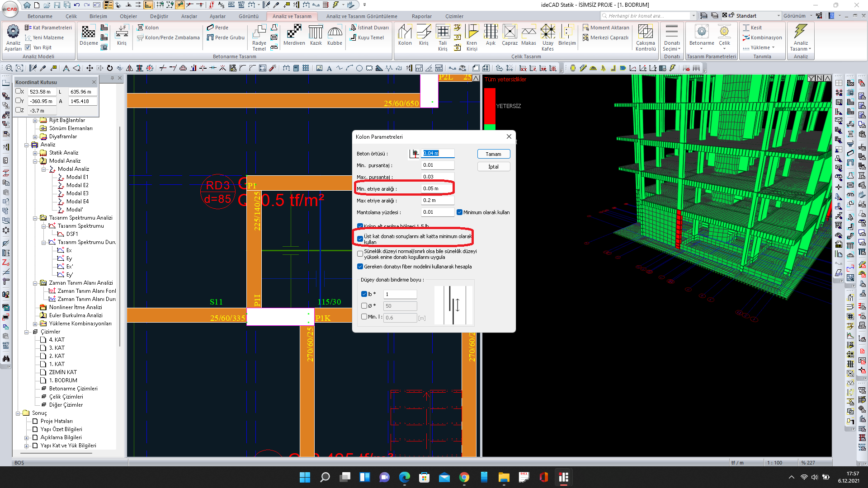The width and height of the screenshot is (868, 488).
Task: Select the Aşık tool
Action: point(491,35)
